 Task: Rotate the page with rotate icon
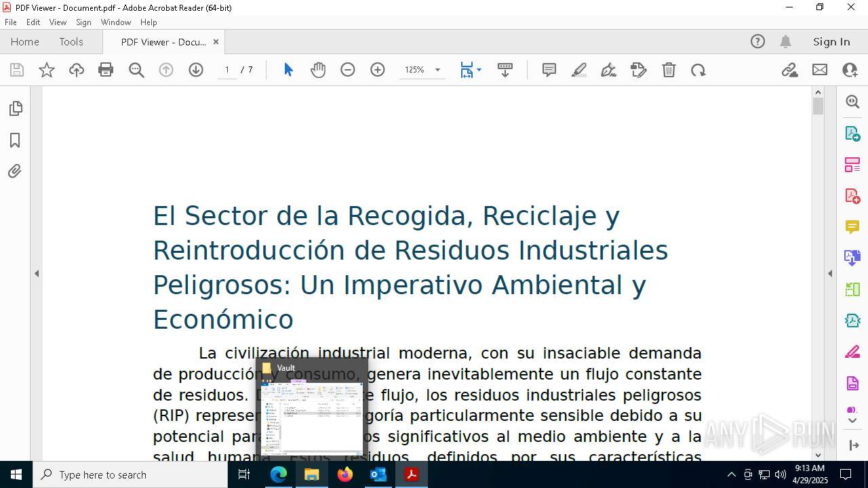point(698,70)
